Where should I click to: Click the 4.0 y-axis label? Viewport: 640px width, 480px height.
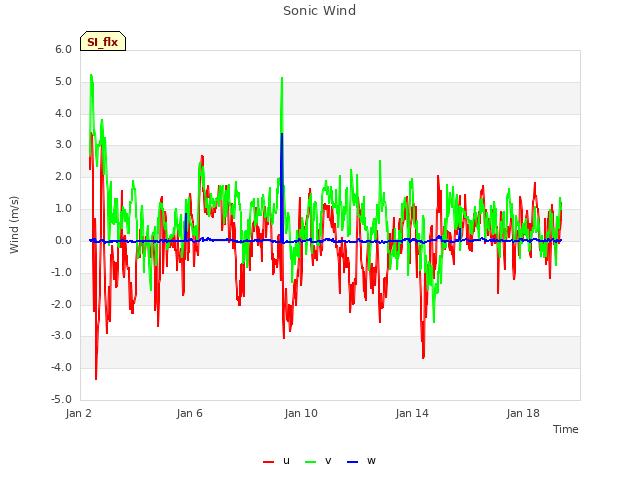[x=64, y=113]
